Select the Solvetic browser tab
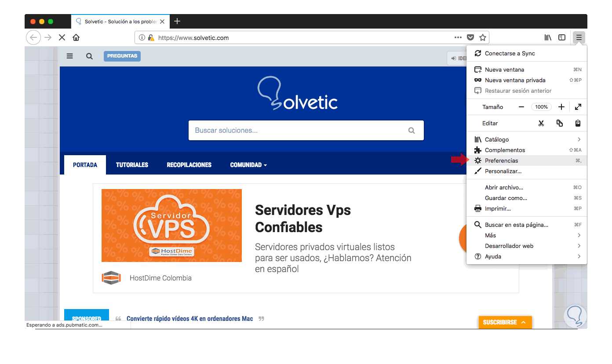This screenshot has width=612, height=364. pos(120,21)
